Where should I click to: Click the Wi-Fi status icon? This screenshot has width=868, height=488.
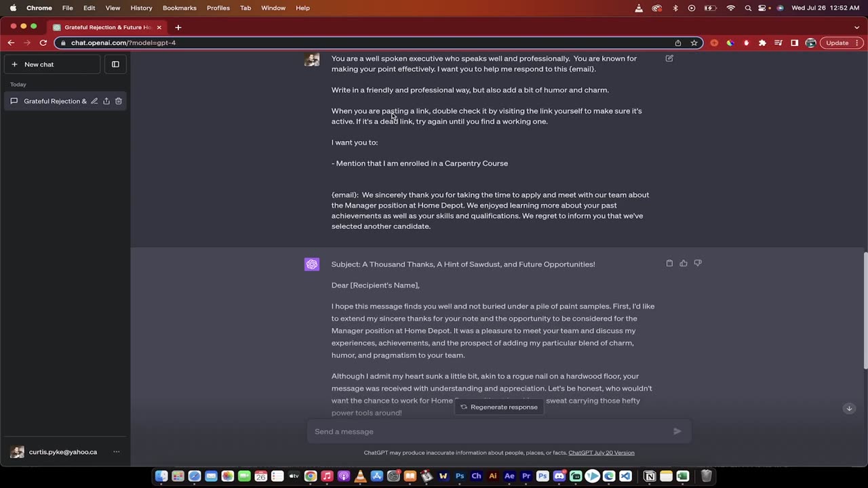pos(730,8)
